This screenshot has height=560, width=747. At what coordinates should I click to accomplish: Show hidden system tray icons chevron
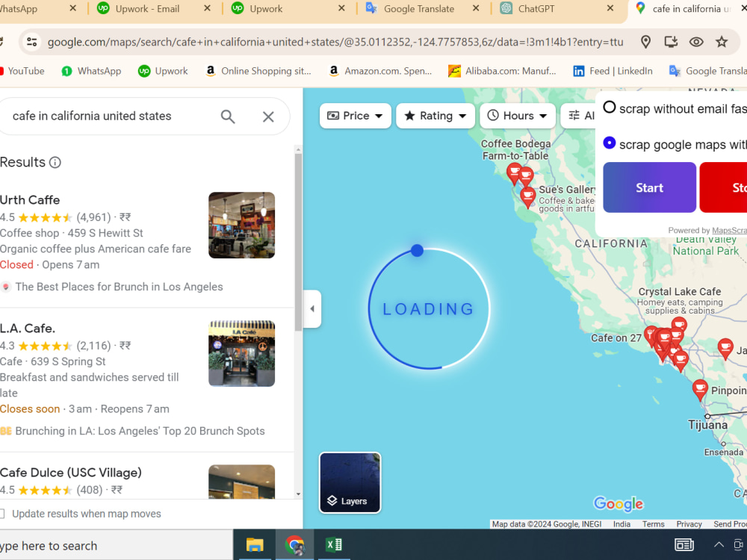pyautogui.click(x=719, y=545)
